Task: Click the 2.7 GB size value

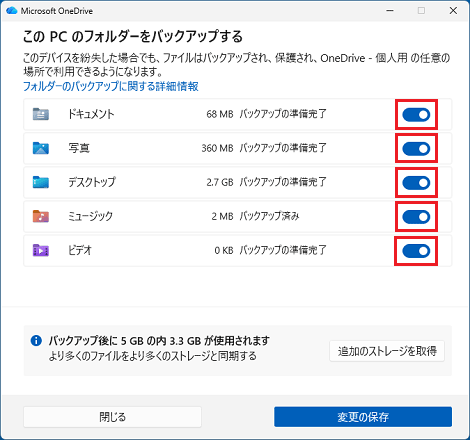Action: point(220,182)
